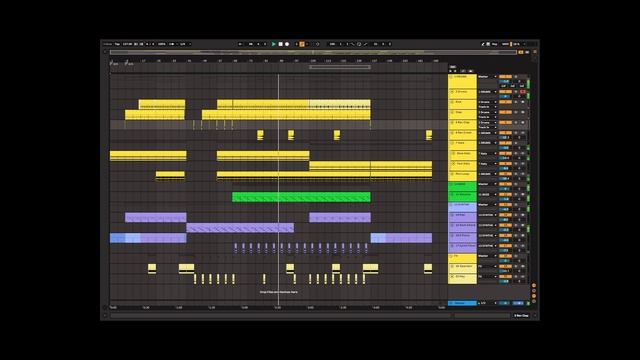This screenshot has height=360, width=640.
Task: Stop playback with the Stop button
Action: tap(280, 44)
